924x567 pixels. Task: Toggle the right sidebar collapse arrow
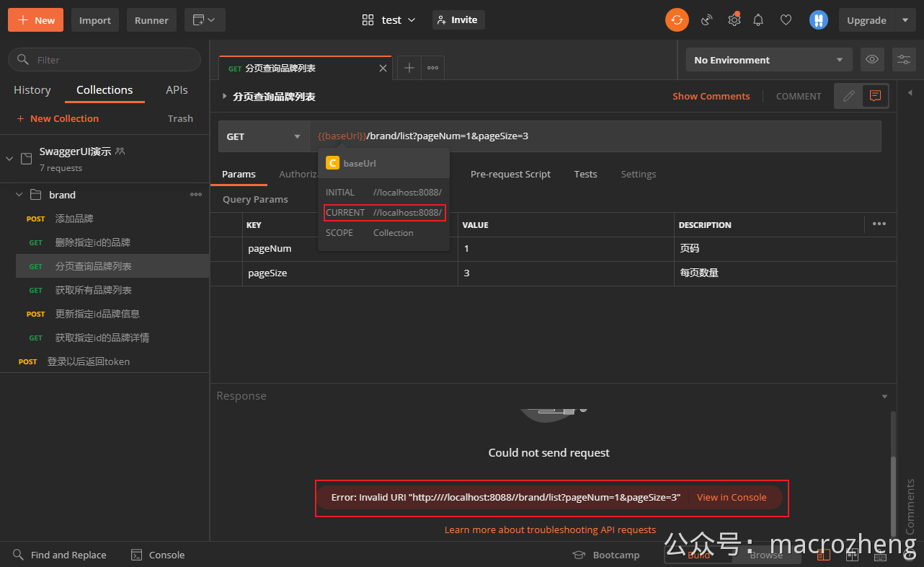click(910, 92)
